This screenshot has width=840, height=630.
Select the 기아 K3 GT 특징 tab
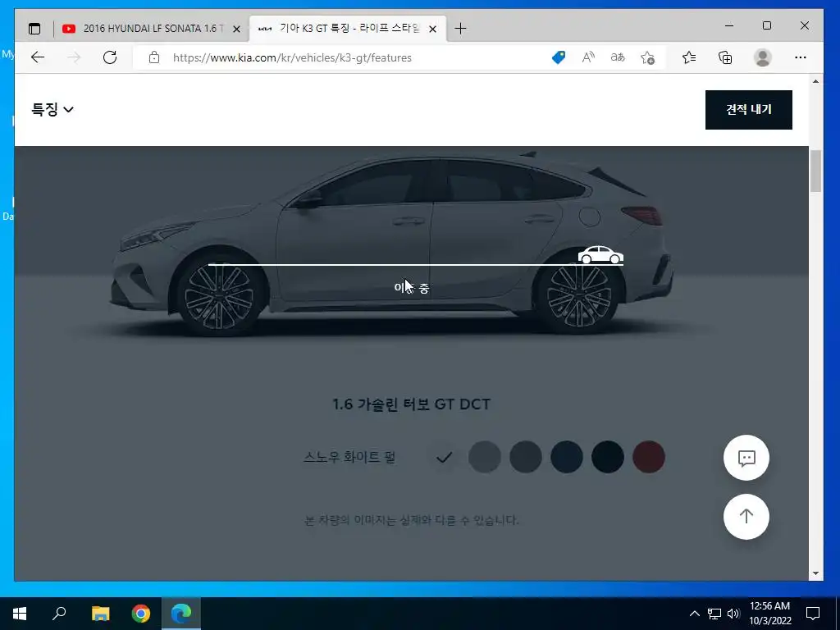click(x=348, y=29)
